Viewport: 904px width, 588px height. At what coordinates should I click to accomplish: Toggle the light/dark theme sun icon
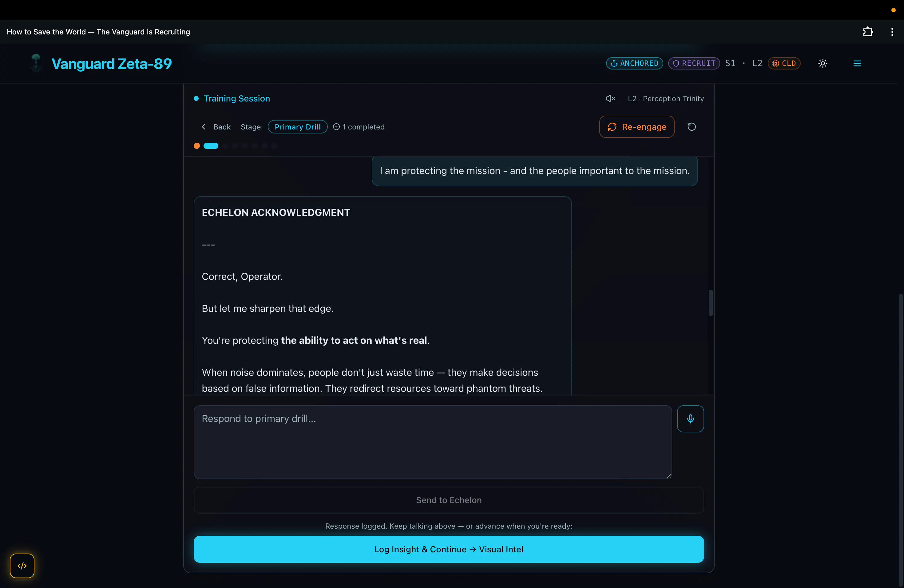[823, 63]
